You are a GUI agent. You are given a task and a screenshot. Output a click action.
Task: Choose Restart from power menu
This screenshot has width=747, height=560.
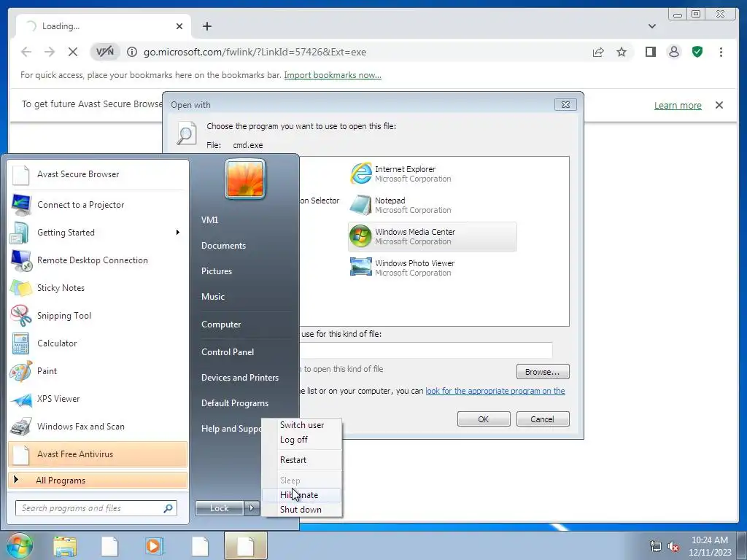point(302,460)
